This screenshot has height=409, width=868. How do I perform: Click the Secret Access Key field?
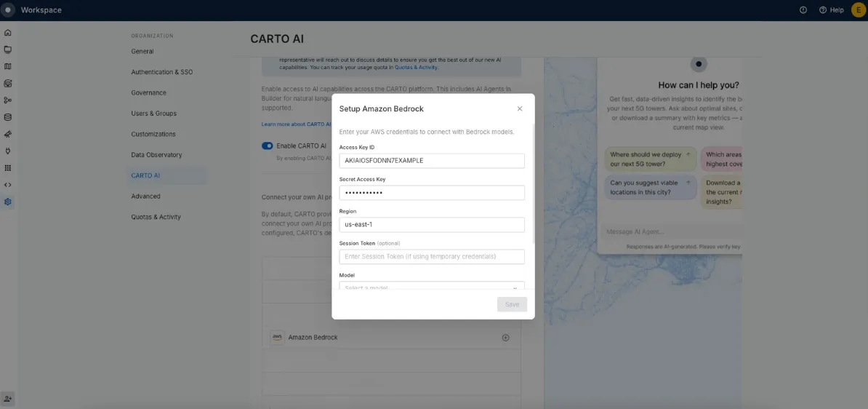[432, 193]
